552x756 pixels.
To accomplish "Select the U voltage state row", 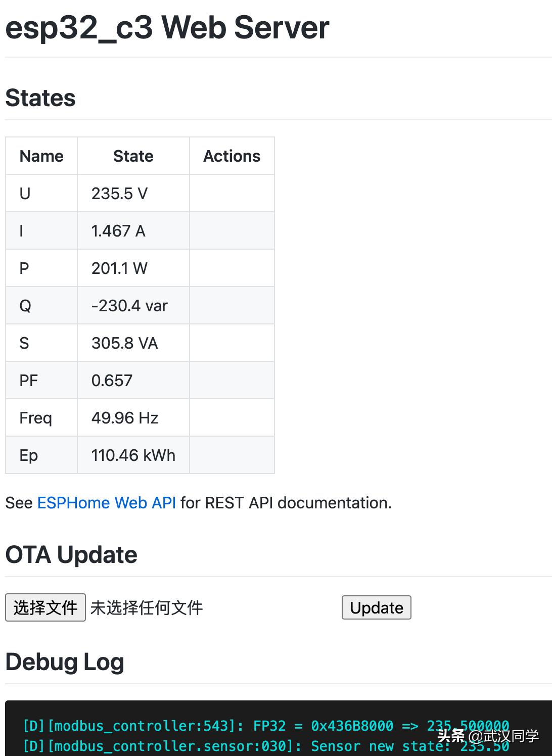I will pos(120,193).
